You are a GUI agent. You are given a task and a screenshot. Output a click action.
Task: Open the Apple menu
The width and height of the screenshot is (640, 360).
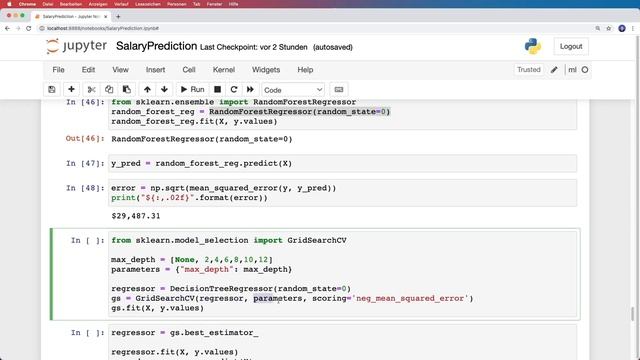click(x=9, y=4)
